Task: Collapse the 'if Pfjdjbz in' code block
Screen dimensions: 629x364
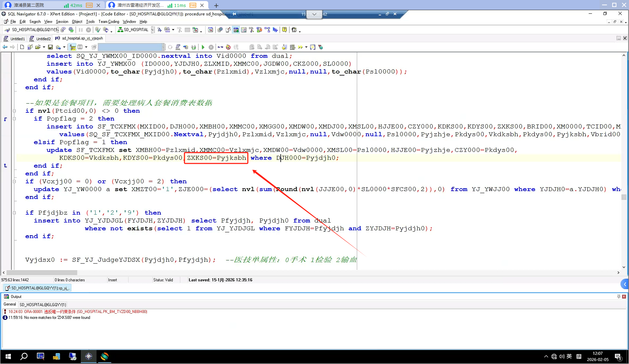Action: (14, 213)
